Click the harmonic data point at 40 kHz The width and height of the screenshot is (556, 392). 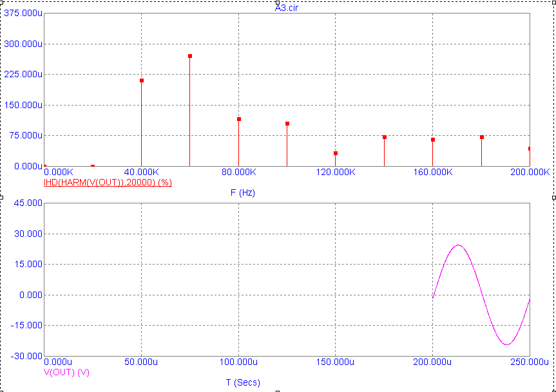[142, 80]
